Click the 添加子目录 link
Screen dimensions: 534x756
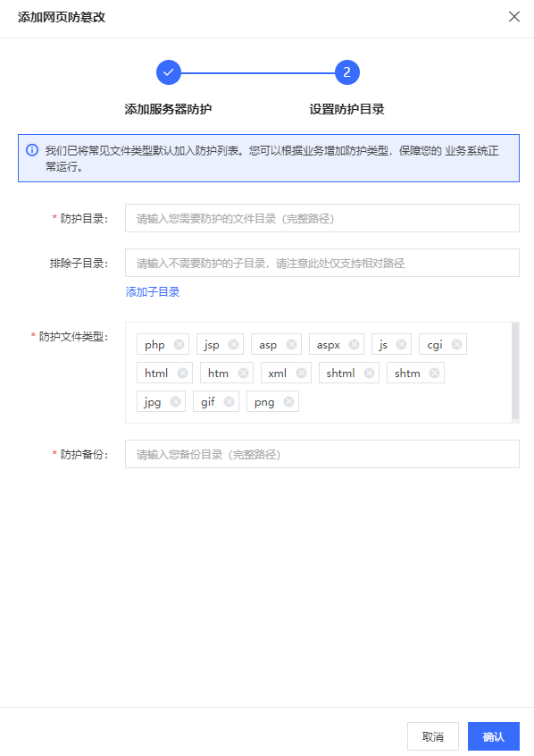tap(153, 291)
